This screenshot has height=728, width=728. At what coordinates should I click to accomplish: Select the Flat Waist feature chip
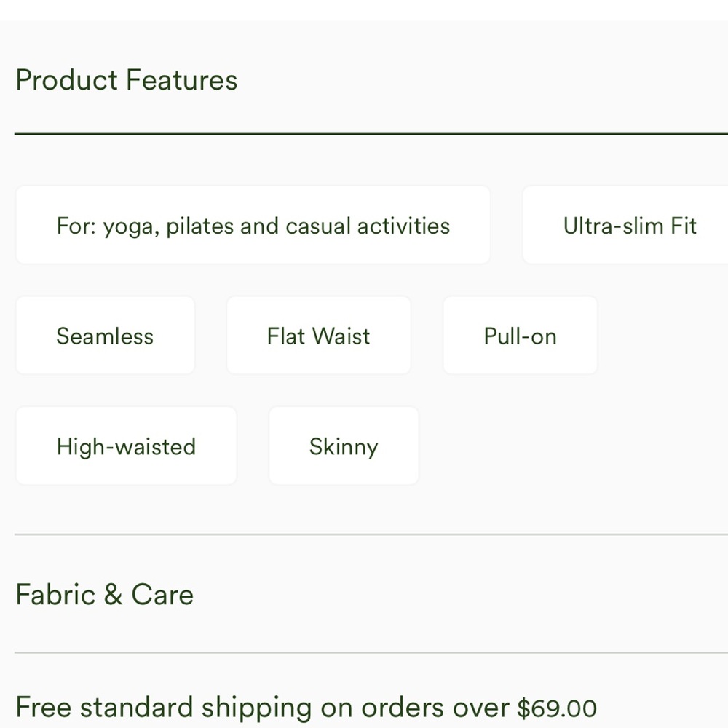[x=318, y=336]
